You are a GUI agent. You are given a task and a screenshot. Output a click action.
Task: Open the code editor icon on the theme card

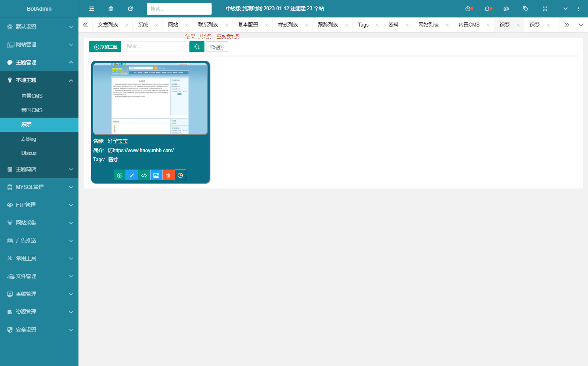coord(144,175)
